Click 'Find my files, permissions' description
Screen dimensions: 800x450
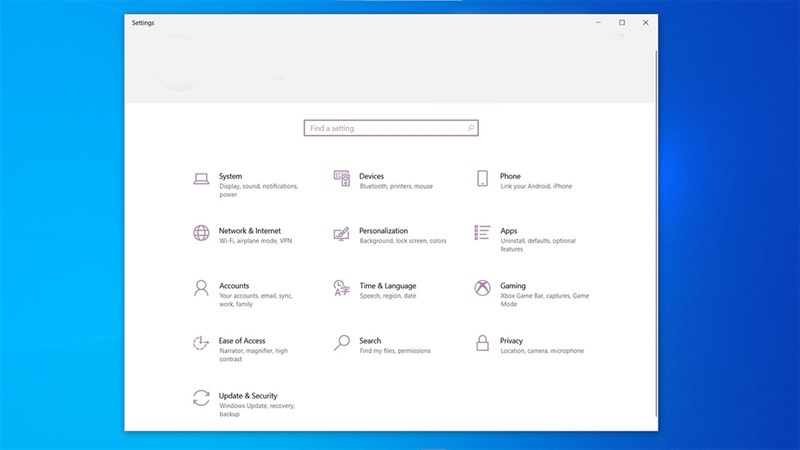pyautogui.click(x=395, y=351)
